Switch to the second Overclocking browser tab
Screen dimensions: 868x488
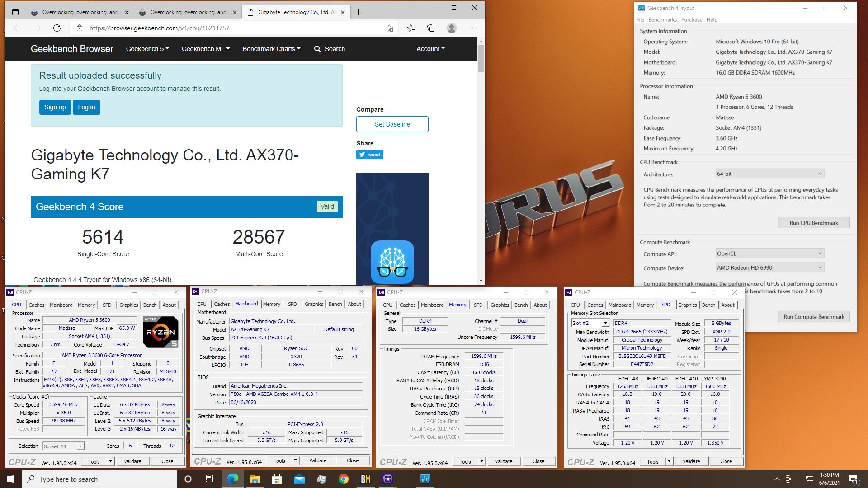tap(187, 12)
